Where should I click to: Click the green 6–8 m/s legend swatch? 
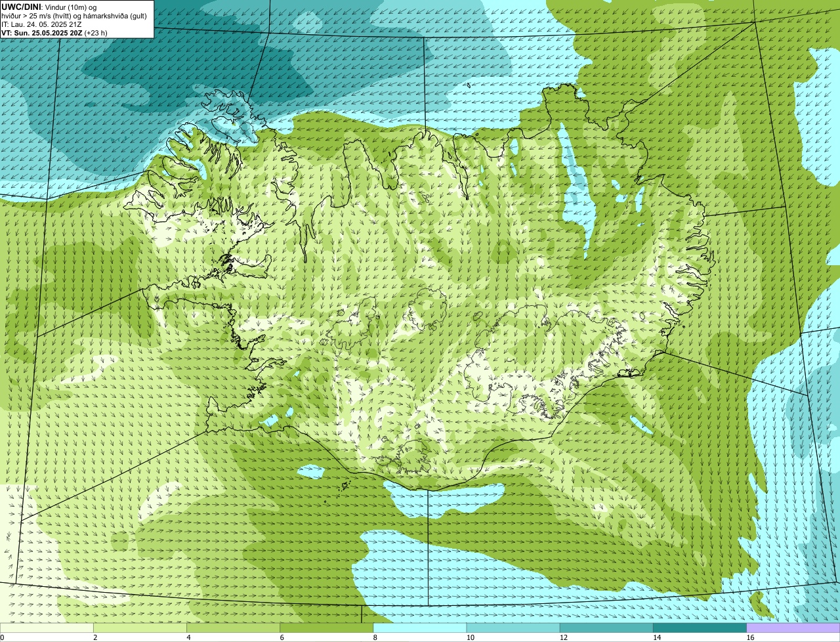point(326,628)
